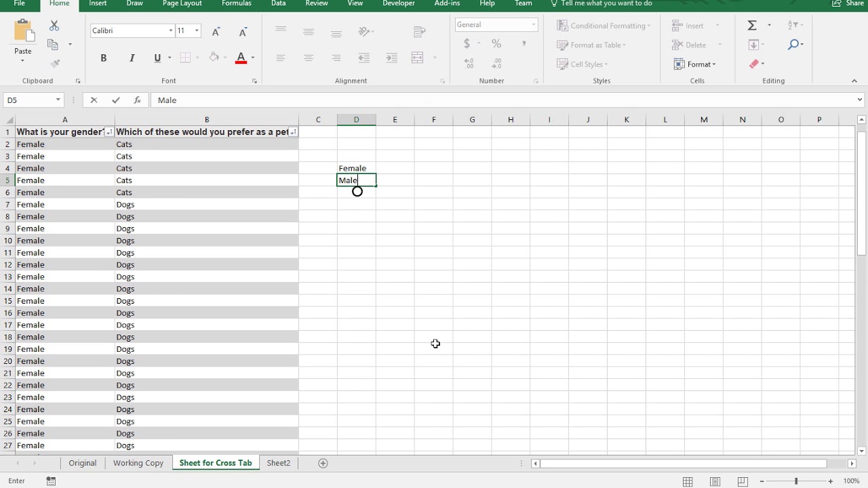868x488 pixels.
Task: Open the General number format dropdown
Action: pos(534,25)
